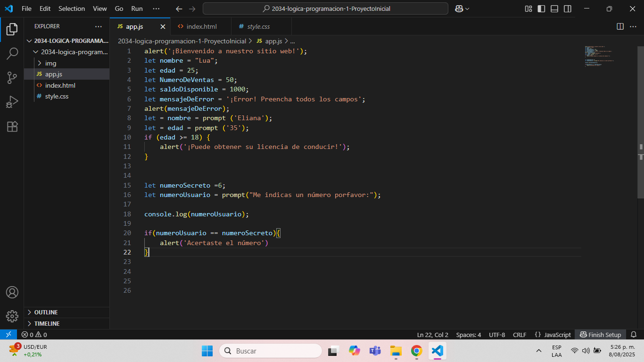Open Microsoft Teams from taskbar
The width and height of the screenshot is (644, 362).
375,351
